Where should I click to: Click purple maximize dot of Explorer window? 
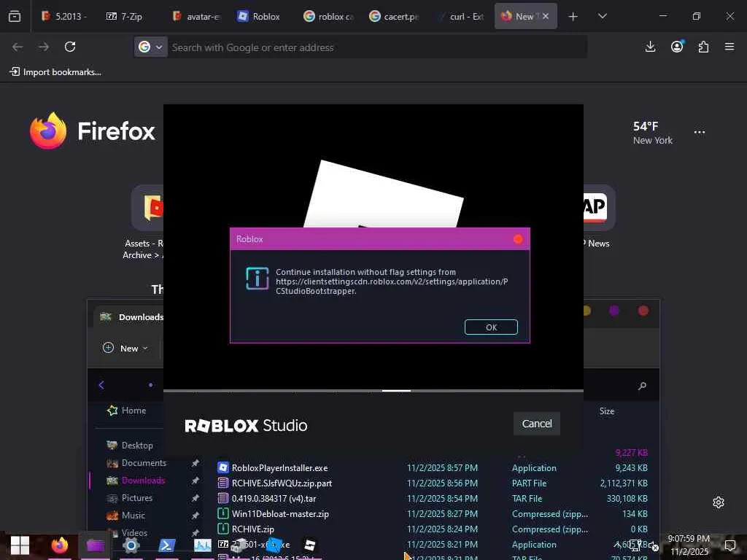(614, 311)
